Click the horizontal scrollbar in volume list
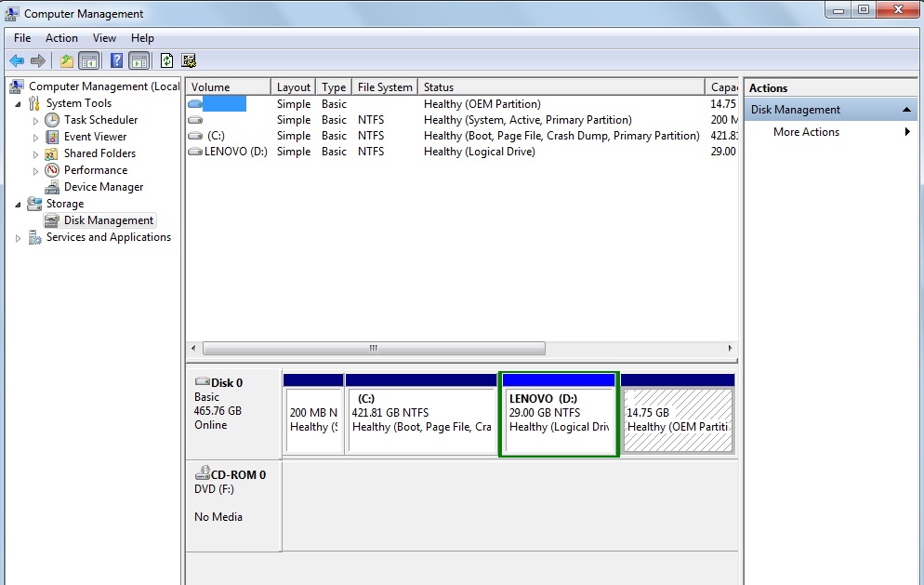The image size is (924, 585). coord(374,349)
